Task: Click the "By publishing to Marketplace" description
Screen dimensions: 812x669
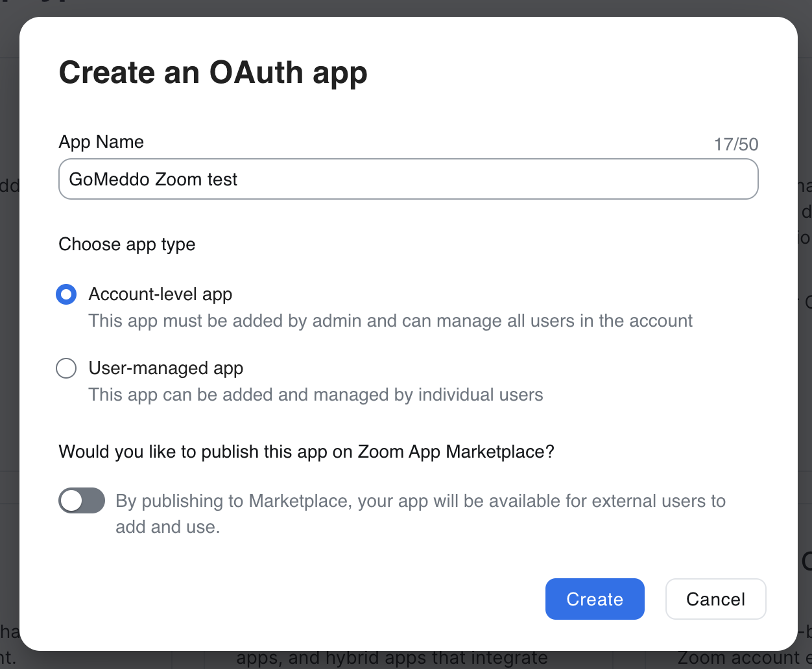Action: click(420, 513)
